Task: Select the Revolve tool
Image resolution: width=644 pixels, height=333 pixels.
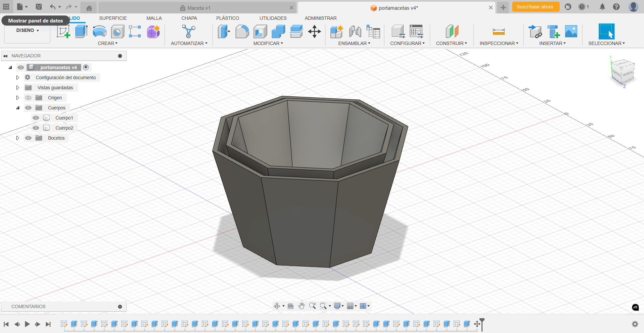Action: point(99,32)
